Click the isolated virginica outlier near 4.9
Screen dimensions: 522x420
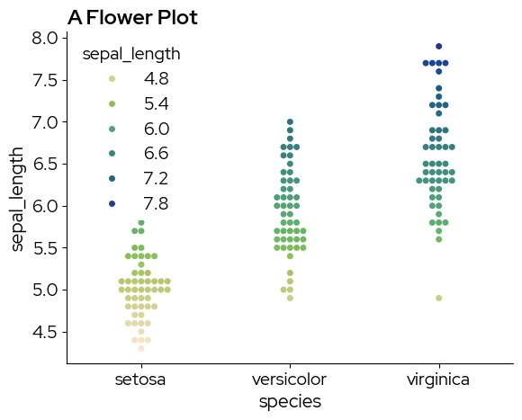pos(439,298)
